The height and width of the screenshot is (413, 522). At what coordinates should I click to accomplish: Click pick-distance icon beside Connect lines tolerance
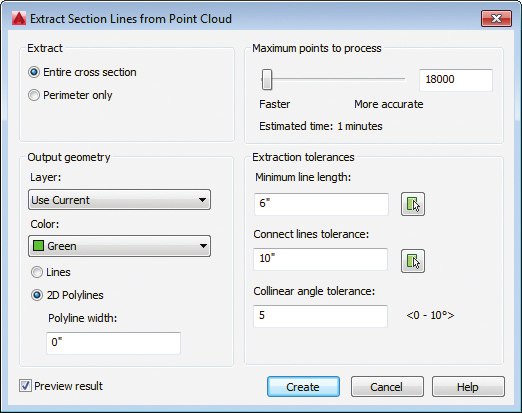(x=413, y=261)
